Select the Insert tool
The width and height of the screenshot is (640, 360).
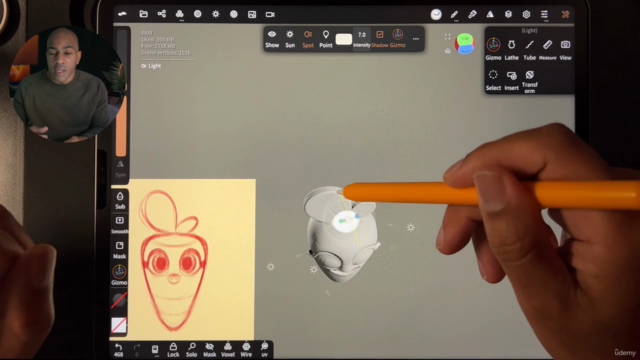511,80
